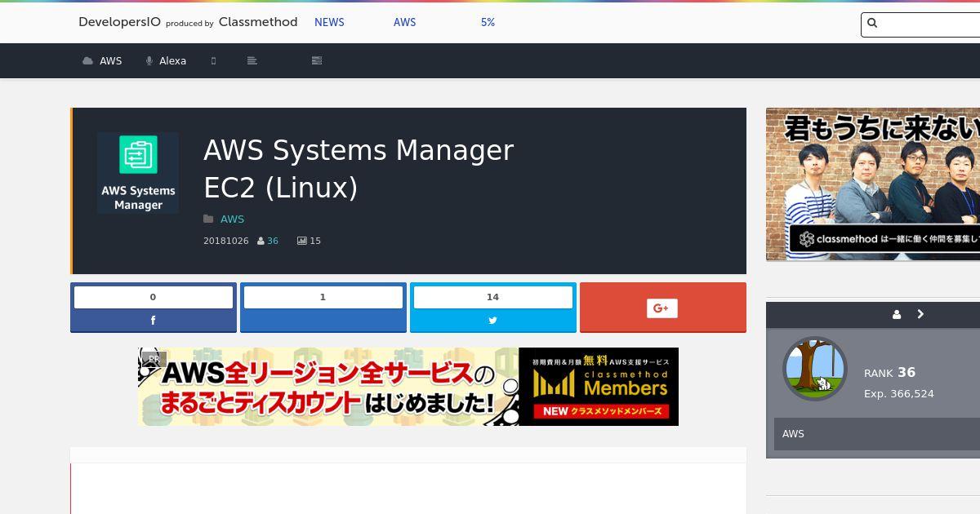Open the 5% top navigation link
The height and width of the screenshot is (514, 980).
(x=488, y=22)
